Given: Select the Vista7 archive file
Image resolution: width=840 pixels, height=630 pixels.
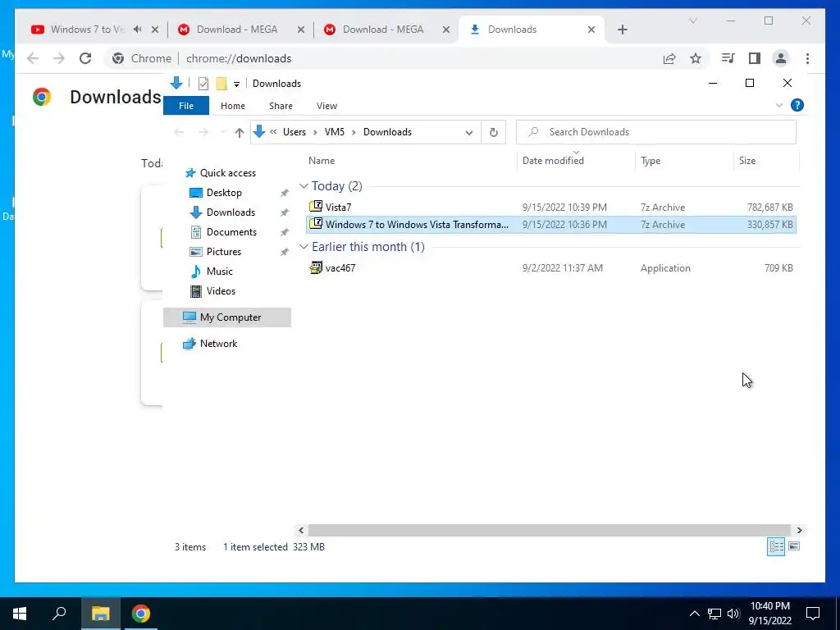Looking at the screenshot, I should (x=551, y=207).
